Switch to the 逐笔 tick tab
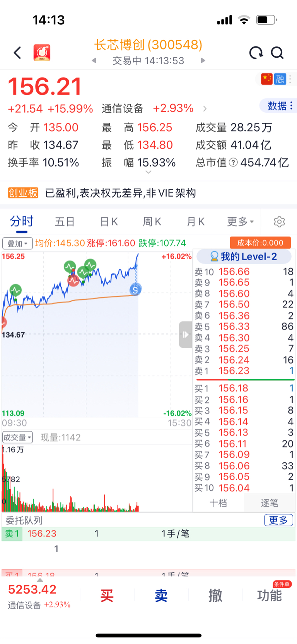The width and height of the screenshot is (297, 644). (269, 503)
